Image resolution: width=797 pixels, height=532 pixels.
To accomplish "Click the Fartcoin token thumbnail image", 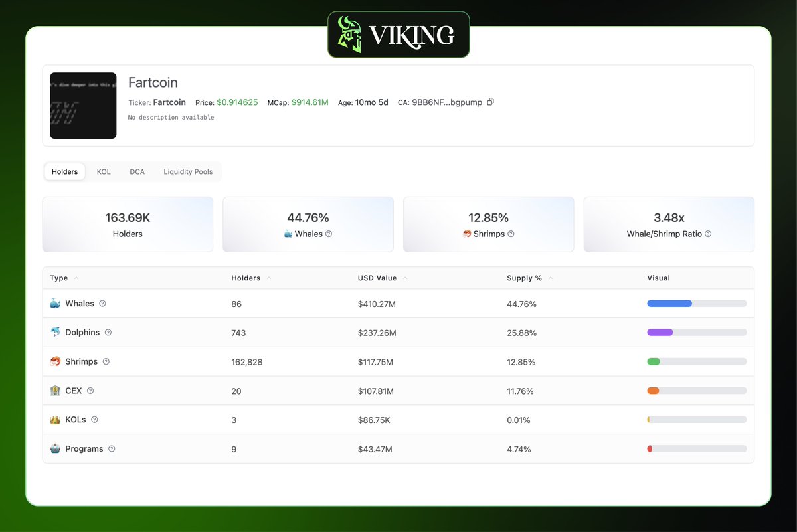I will (83, 106).
